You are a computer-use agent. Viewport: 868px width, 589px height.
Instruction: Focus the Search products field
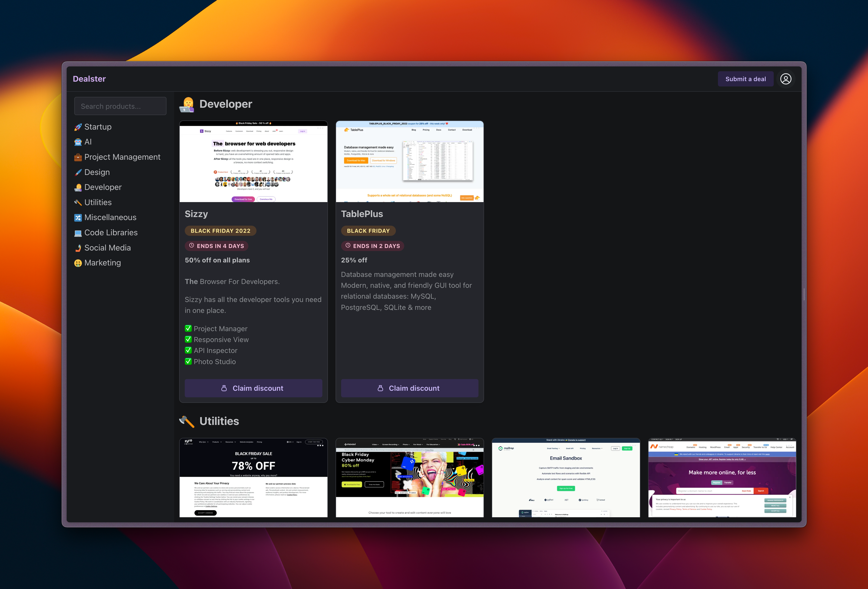120,106
